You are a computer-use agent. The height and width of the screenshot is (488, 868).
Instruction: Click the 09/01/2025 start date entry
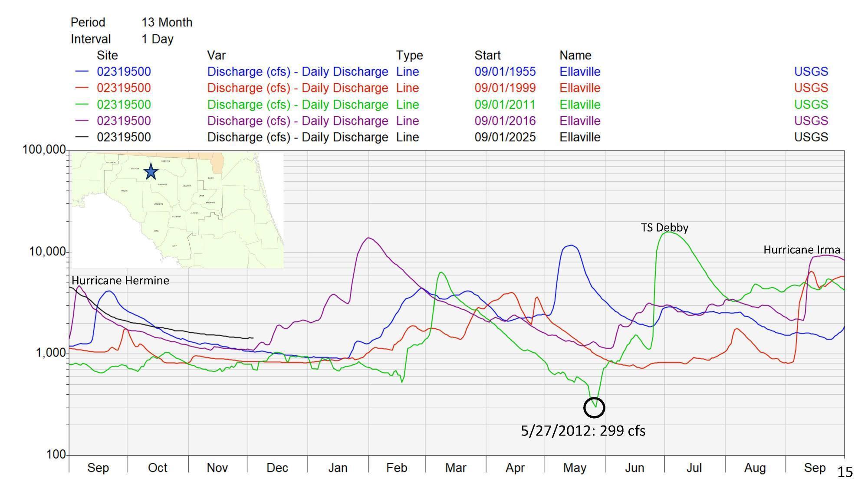click(x=505, y=137)
